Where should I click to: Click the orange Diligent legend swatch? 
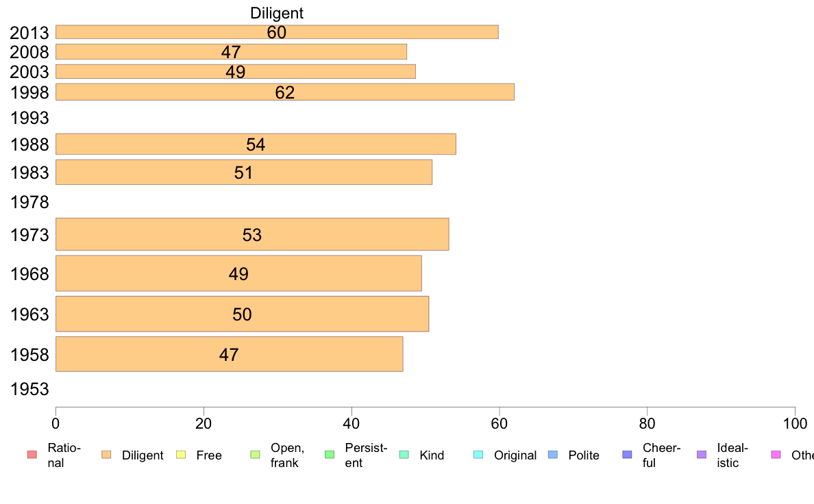click(x=106, y=455)
